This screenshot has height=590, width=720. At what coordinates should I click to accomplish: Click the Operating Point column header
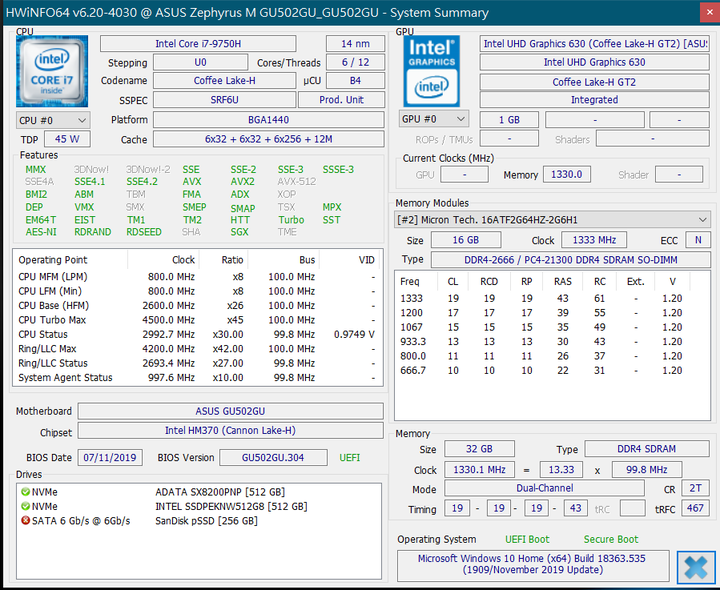(71, 260)
